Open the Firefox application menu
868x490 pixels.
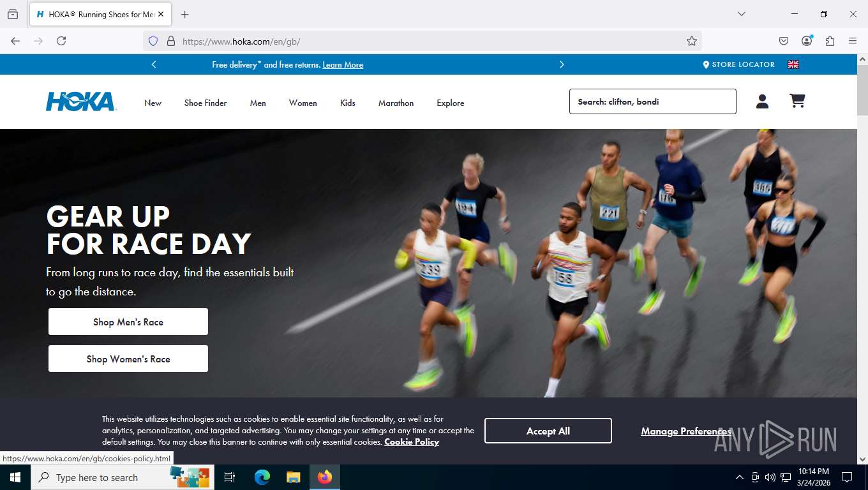[x=853, y=41]
